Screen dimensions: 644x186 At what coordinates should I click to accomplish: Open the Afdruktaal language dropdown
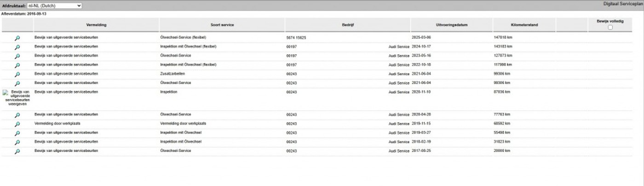pyautogui.click(x=55, y=6)
